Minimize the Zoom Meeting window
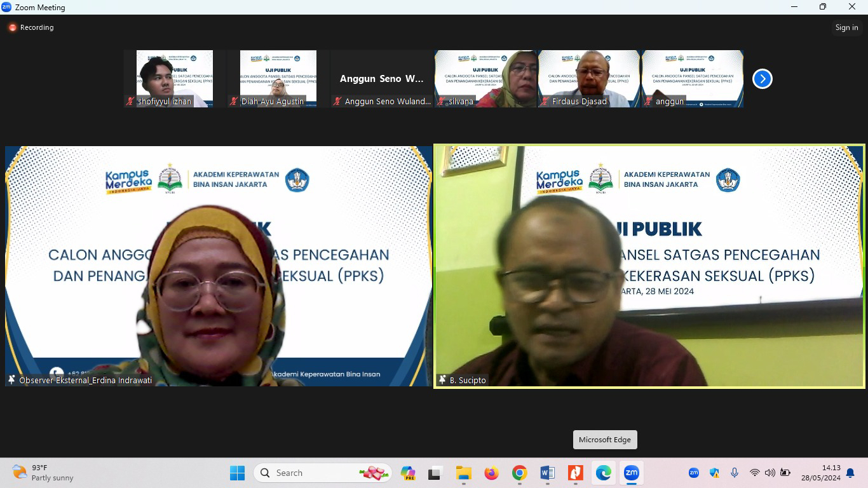Screen dimensions: 868x488 point(794,7)
